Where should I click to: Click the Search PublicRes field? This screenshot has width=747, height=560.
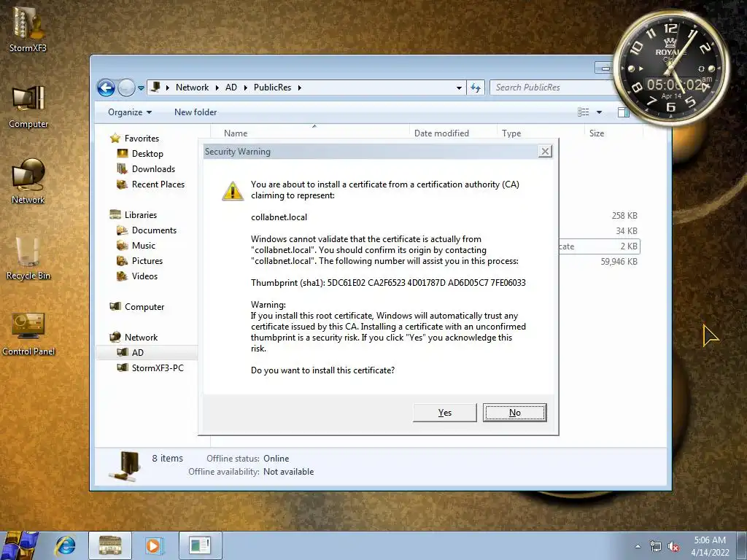(x=553, y=87)
